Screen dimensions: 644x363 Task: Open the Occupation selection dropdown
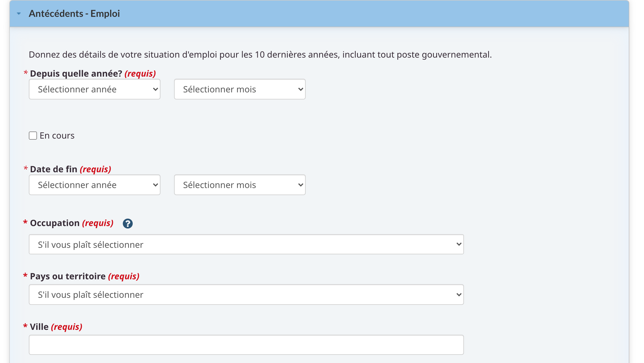[x=246, y=245]
